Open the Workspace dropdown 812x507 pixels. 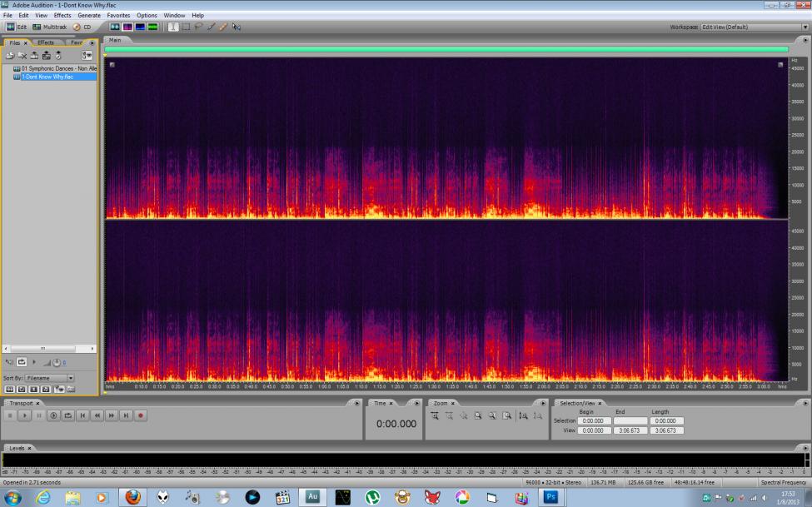(x=754, y=27)
